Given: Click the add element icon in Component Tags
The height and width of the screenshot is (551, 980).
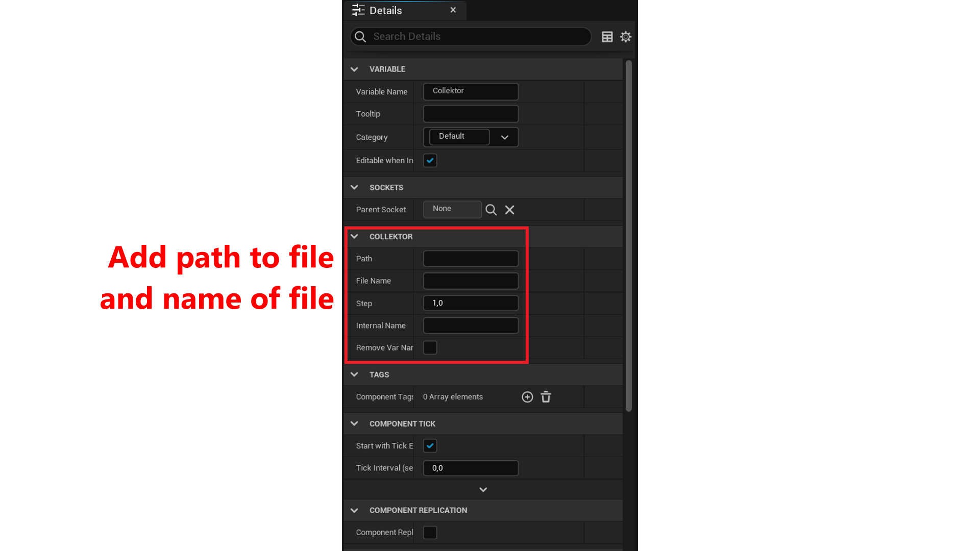Looking at the screenshot, I should tap(527, 396).
